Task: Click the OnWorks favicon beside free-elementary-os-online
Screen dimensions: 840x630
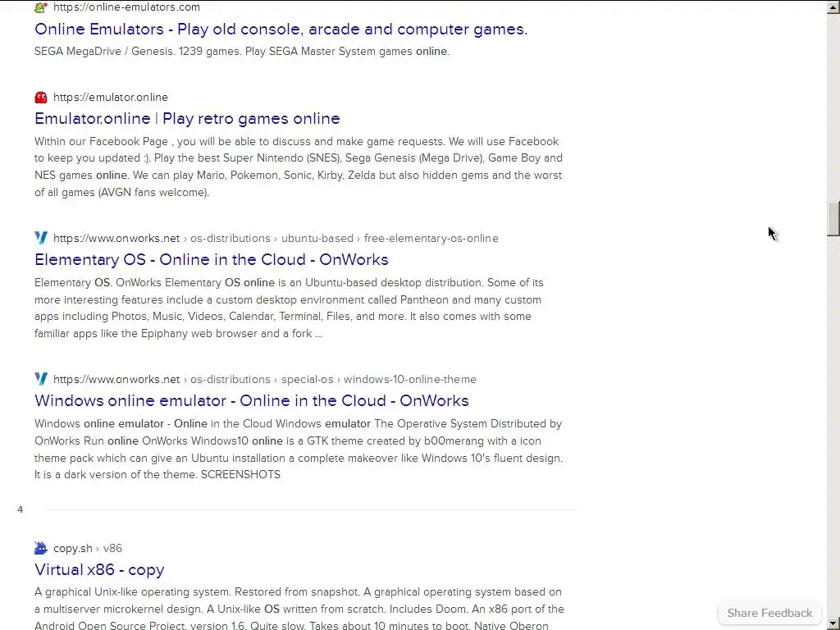Action: (x=41, y=238)
